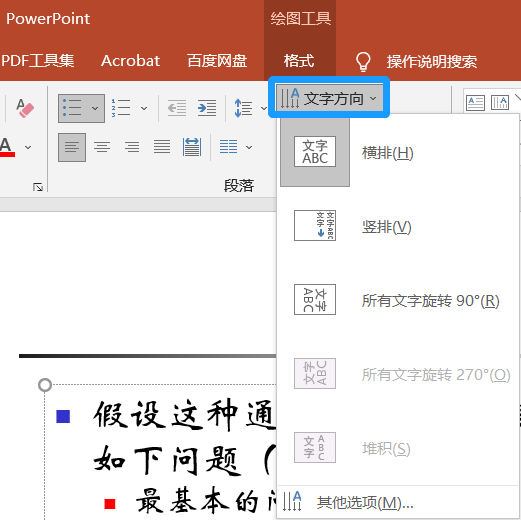This screenshot has width=521, height=520.
Task: Click the text line starting 假设这种通
Action: tap(185, 415)
